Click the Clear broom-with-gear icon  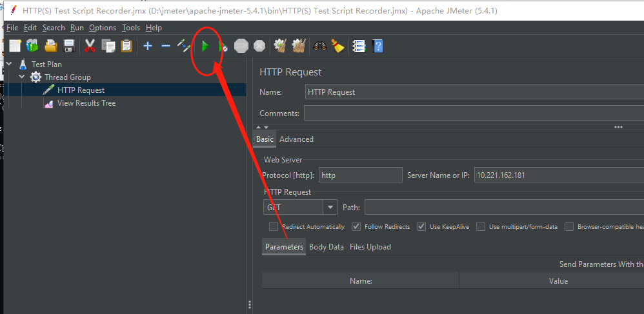click(x=280, y=46)
